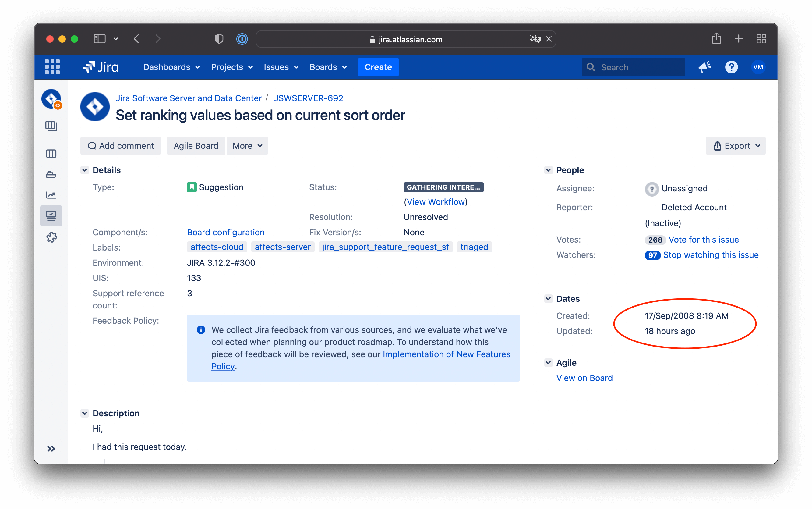Expand the Export dropdown
Viewport: 812px width, 509px height.
[x=735, y=145]
